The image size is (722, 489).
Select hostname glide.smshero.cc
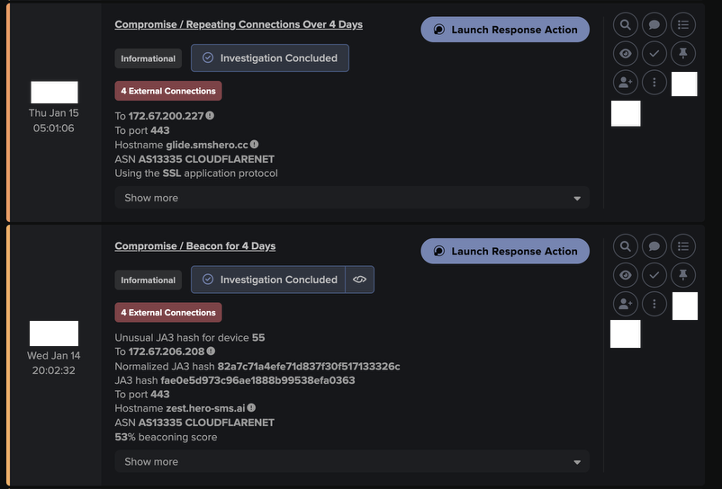pos(207,145)
